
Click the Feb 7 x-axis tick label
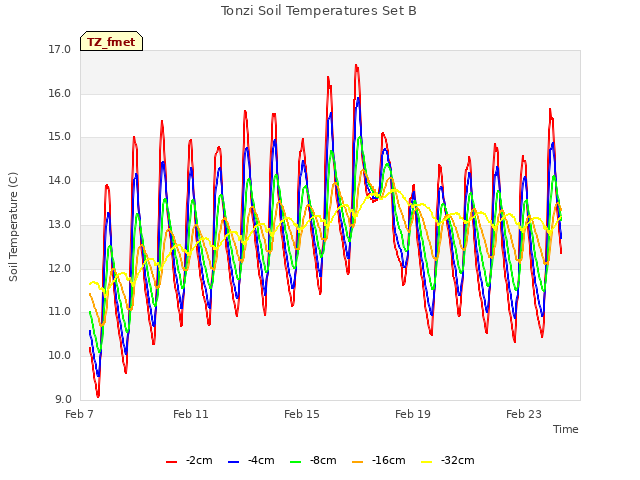pos(80,414)
